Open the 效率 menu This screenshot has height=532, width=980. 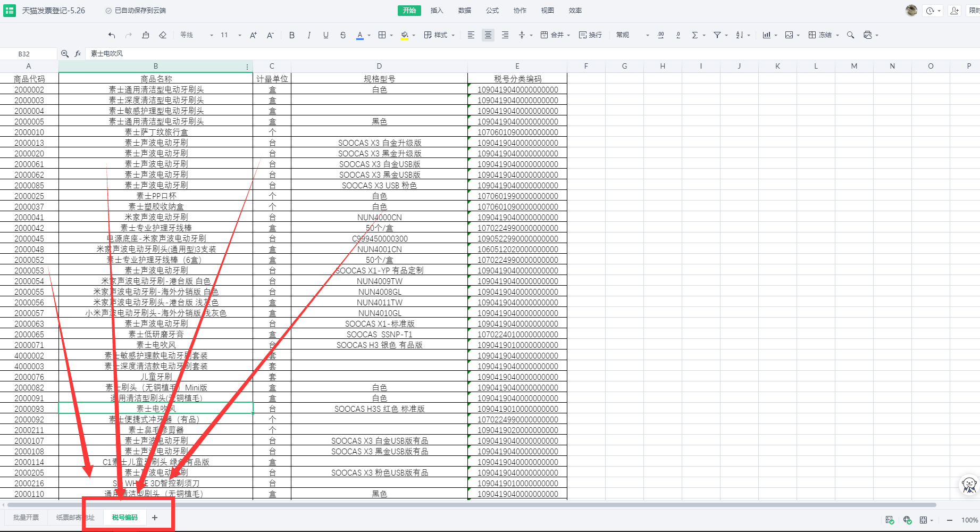[x=575, y=11]
